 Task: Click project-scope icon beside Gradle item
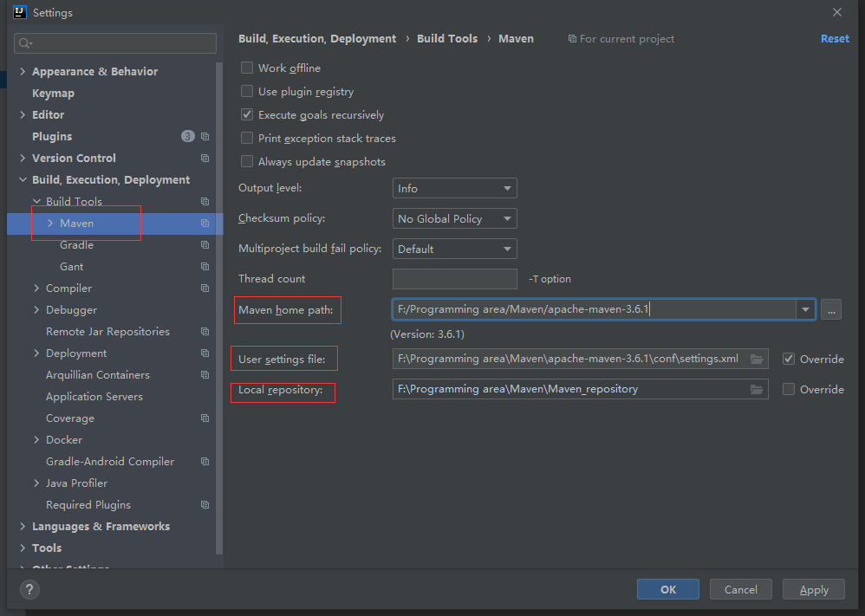click(x=205, y=245)
